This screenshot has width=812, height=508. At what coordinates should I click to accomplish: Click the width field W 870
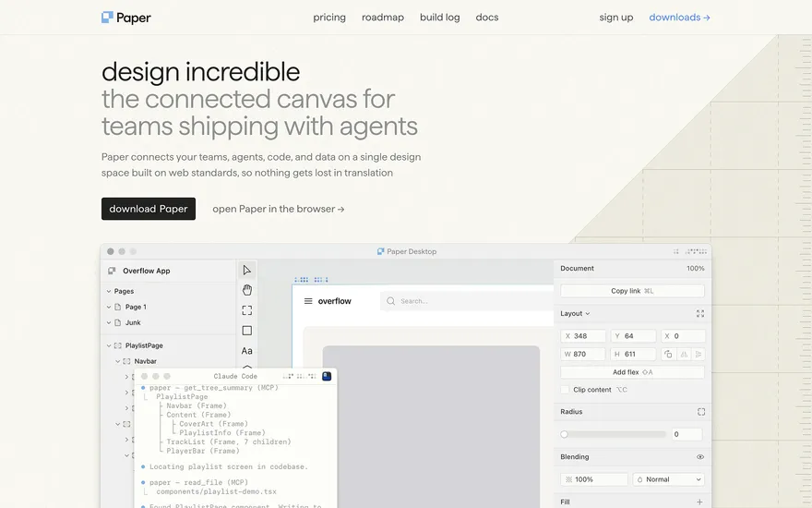tap(583, 354)
